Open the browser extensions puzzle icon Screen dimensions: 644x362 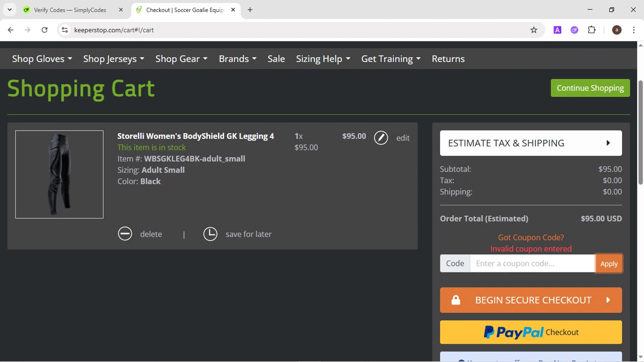point(592,30)
